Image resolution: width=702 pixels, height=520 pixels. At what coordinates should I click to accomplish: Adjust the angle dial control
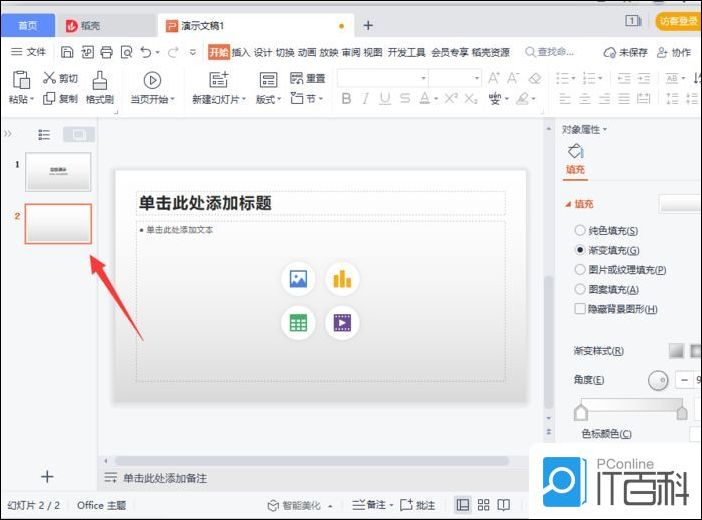pos(658,381)
